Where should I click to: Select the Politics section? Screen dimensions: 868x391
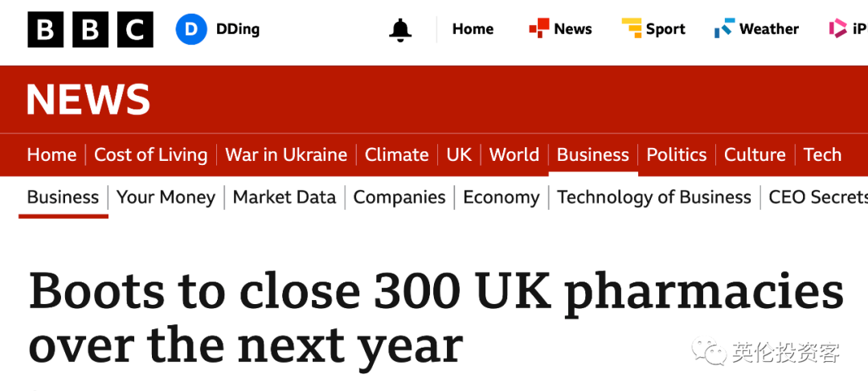[x=677, y=154]
